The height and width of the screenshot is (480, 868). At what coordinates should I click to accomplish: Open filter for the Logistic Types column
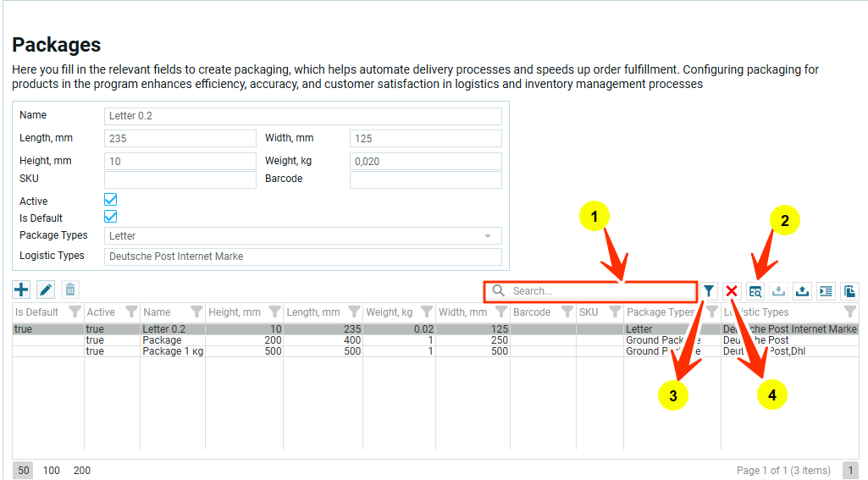850,312
